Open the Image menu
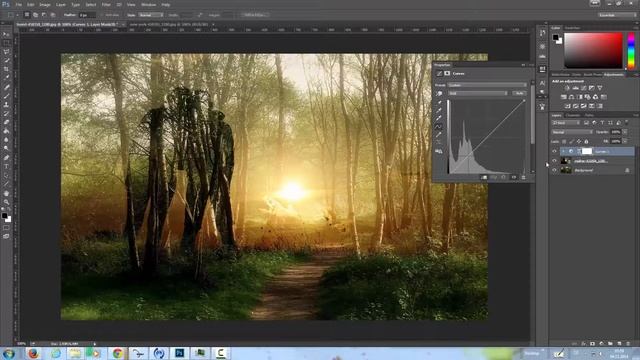Screen dimensions: 640x360 tap(45, 4)
